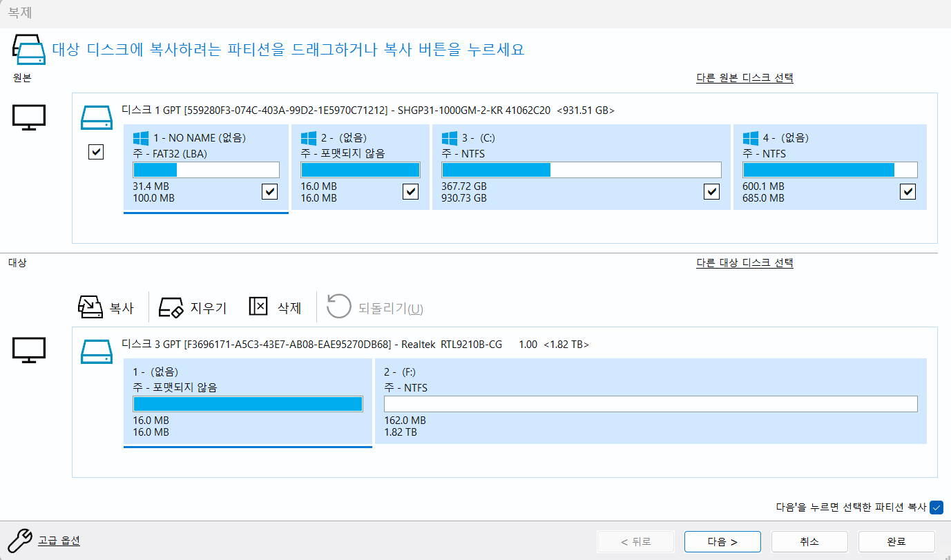
Task: Click 다른 대상 디스크 선택 link
Action: click(x=745, y=263)
